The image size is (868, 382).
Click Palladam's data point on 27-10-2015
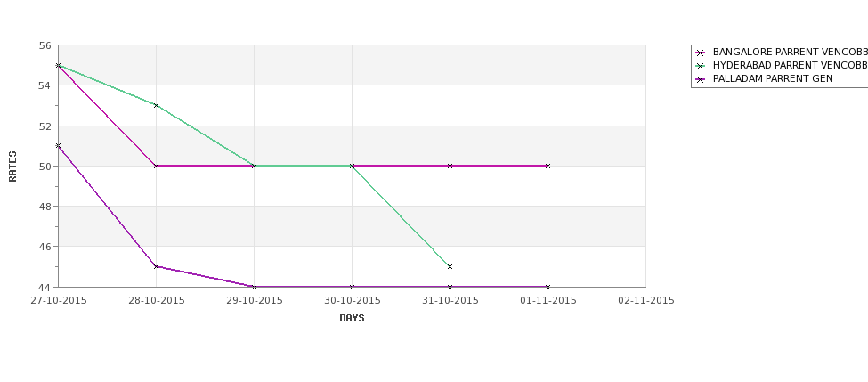[58, 145]
